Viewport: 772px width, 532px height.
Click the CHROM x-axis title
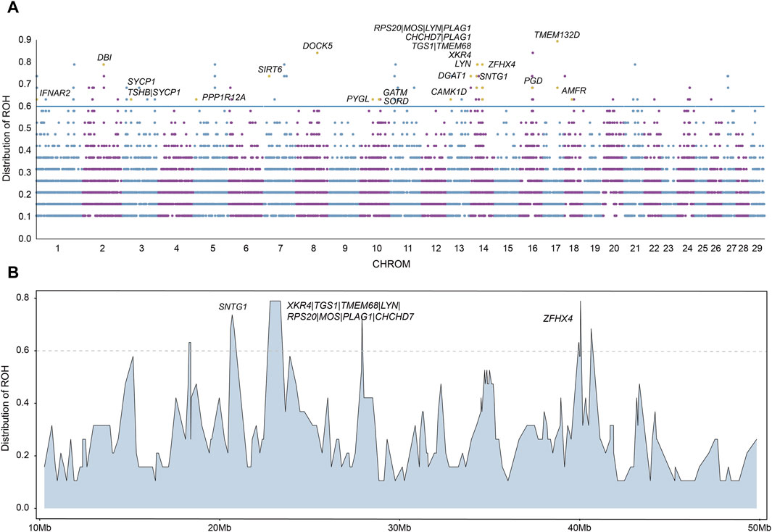click(391, 265)
